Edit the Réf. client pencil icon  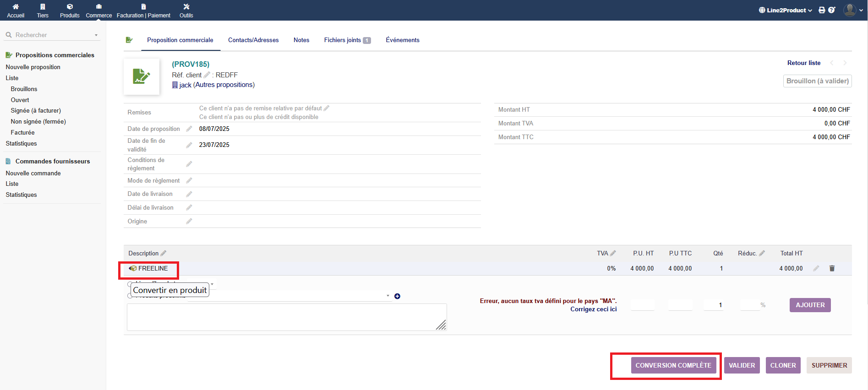click(207, 75)
